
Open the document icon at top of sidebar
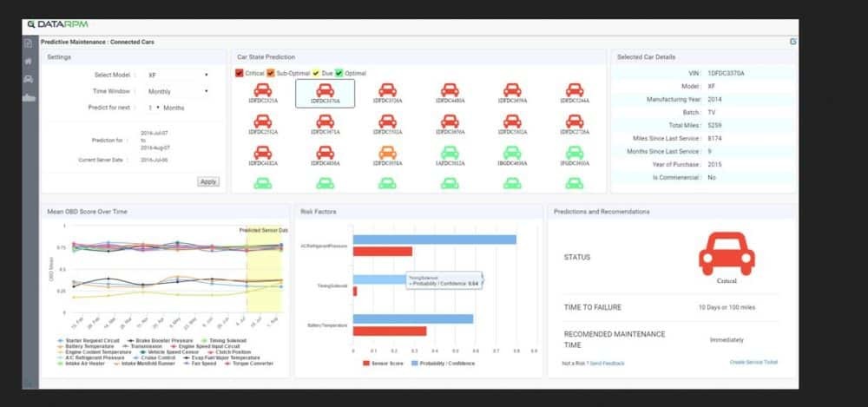(x=29, y=43)
